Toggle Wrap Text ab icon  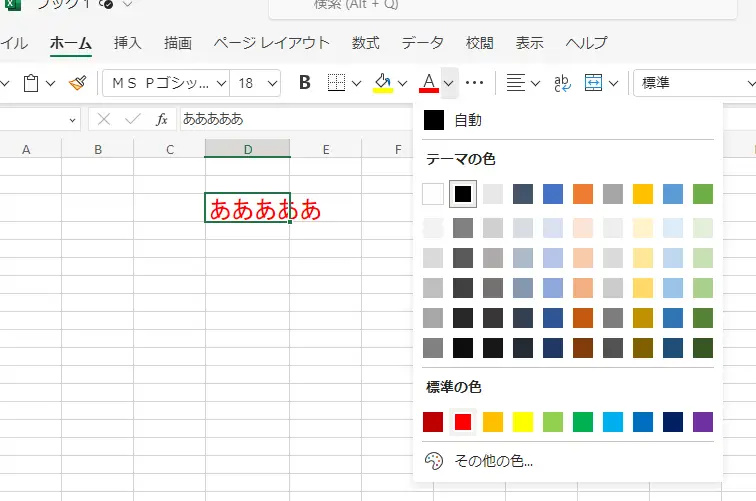(562, 83)
